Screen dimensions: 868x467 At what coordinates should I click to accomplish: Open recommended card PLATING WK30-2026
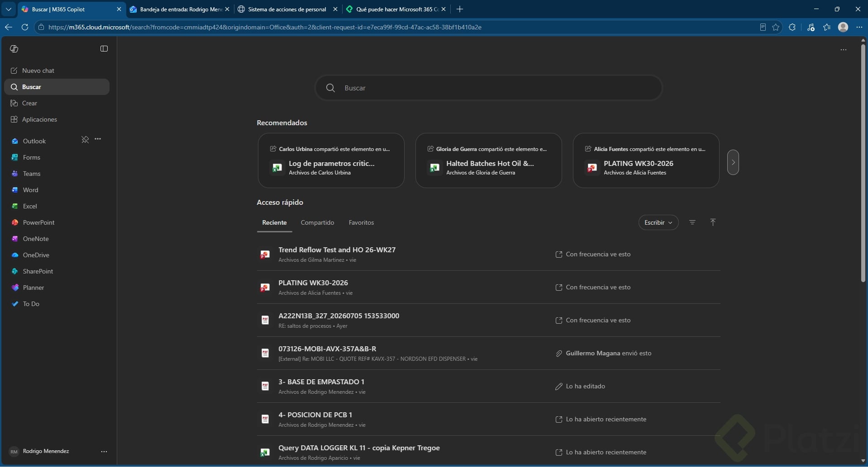coord(646,160)
